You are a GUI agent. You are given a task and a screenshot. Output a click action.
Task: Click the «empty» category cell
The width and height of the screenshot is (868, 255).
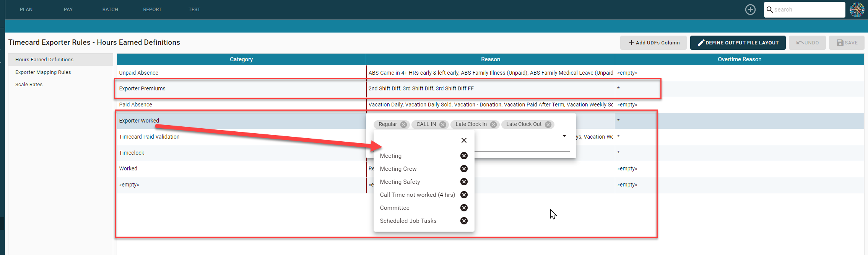tap(241, 185)
